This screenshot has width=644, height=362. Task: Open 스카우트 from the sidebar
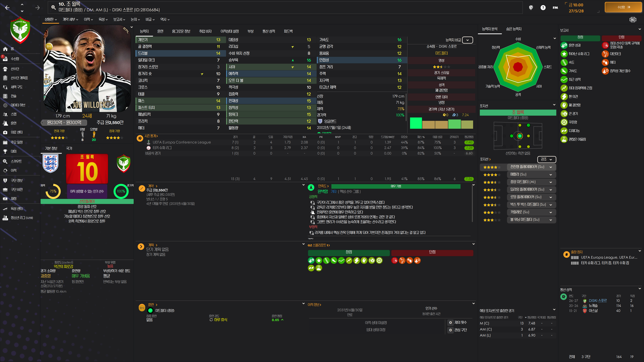click(16, 161)
